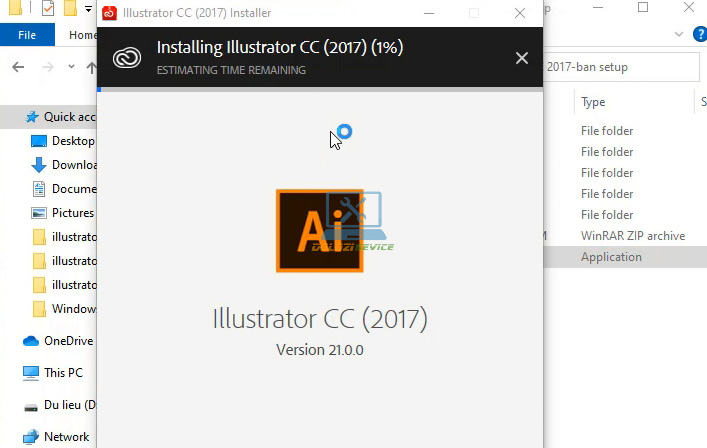This screenshot has height=448, width=707.
Task: Click the Illustrator Ai logo
Action: click(320, 231)
